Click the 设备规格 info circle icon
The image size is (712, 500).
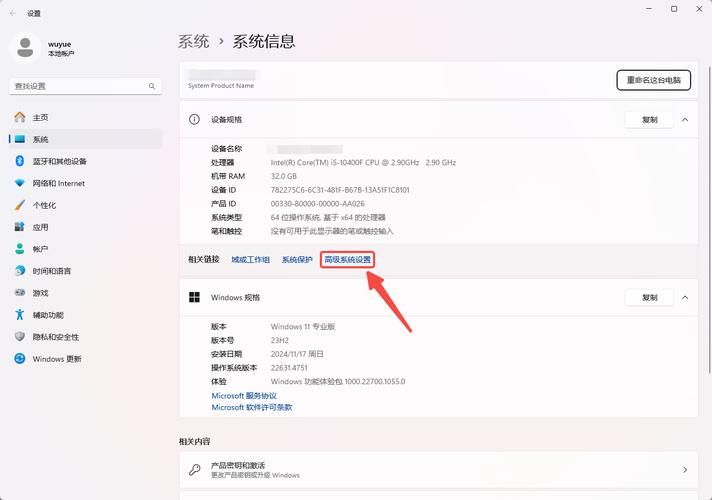[x=194, y=119]
